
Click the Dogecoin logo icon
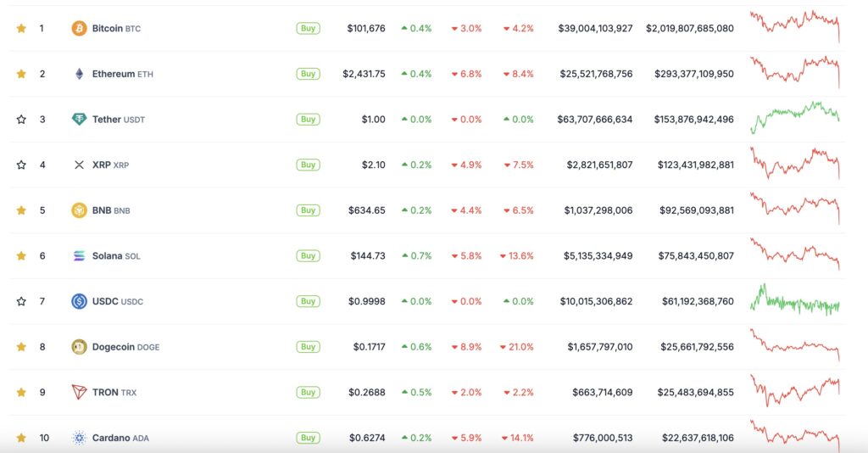coord(79,347)
